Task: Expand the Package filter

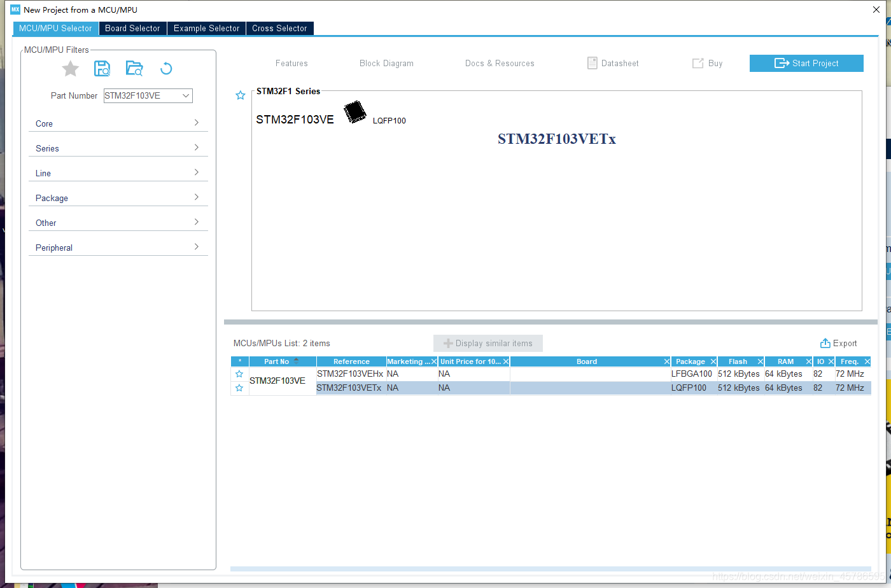Action: pyautogui.click(x=118, y=198)
